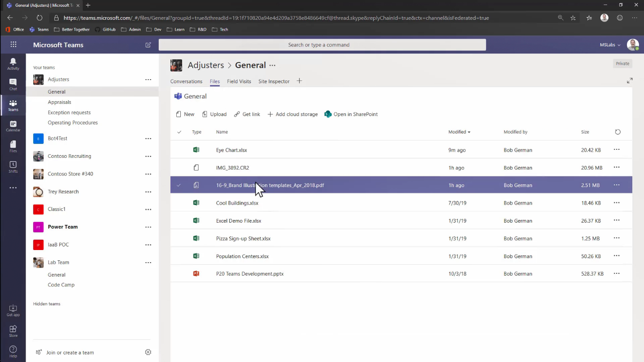Open the GitHub bookmark
Viewport: 644px width, 362px height.
coord(105,29)
